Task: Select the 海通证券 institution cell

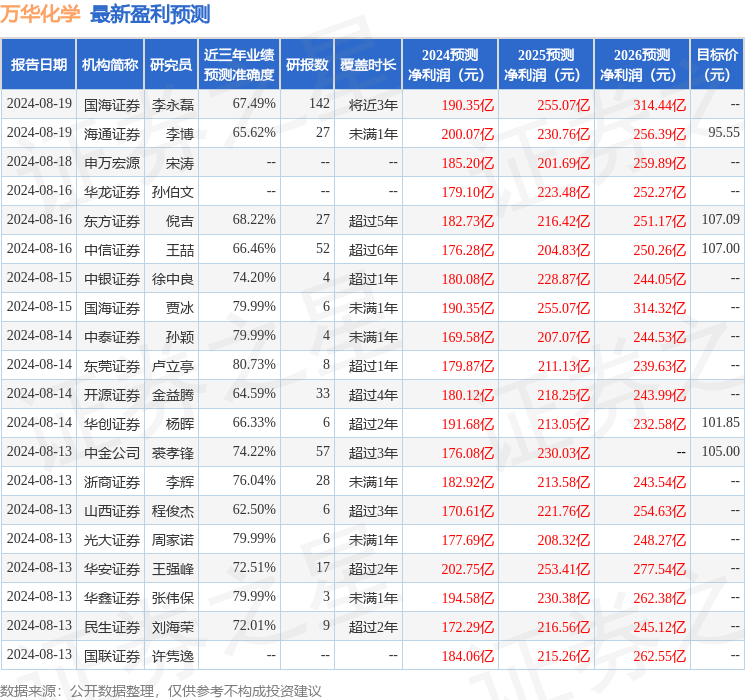Action: click(x=112, y=134)
